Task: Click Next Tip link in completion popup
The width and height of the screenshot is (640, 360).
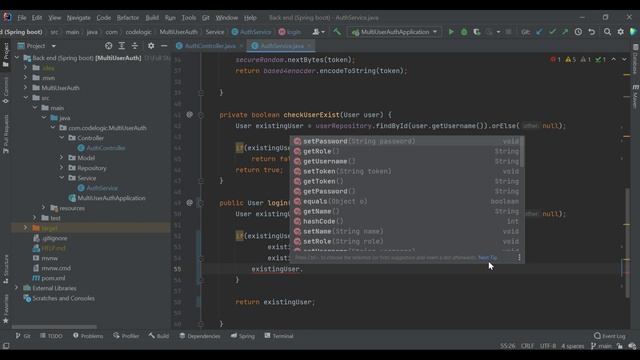Action: (x=487, y=258)
